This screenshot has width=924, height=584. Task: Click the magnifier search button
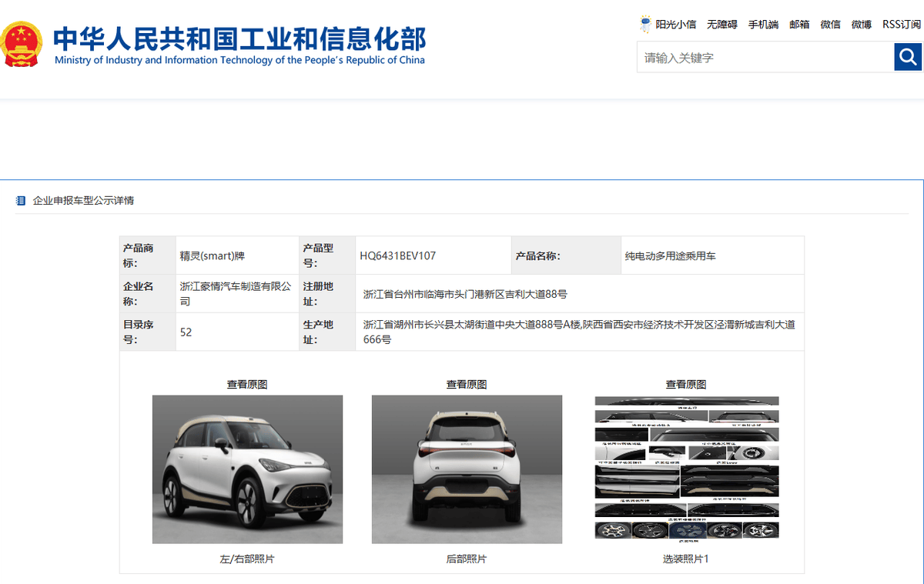pos(907,57)
